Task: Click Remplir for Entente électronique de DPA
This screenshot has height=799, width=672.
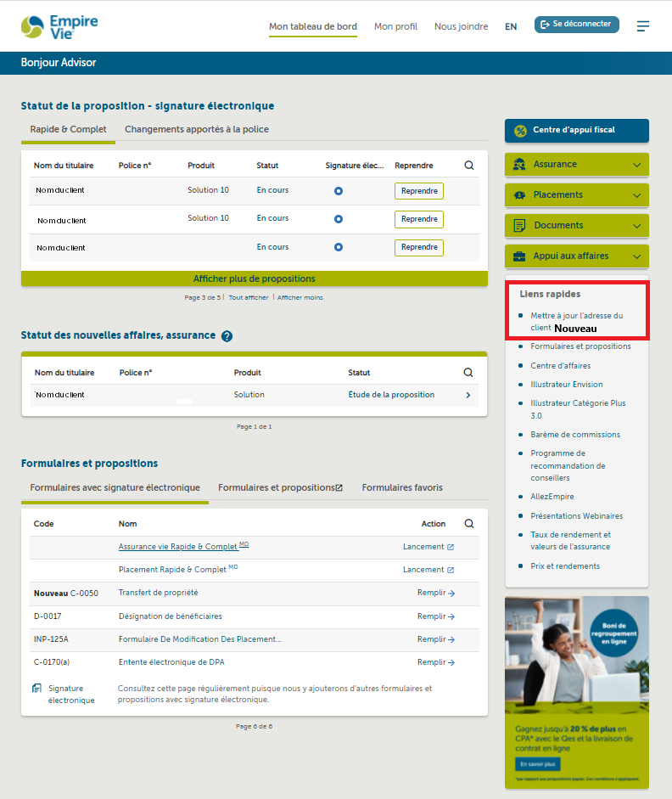Action: [436, 662]
